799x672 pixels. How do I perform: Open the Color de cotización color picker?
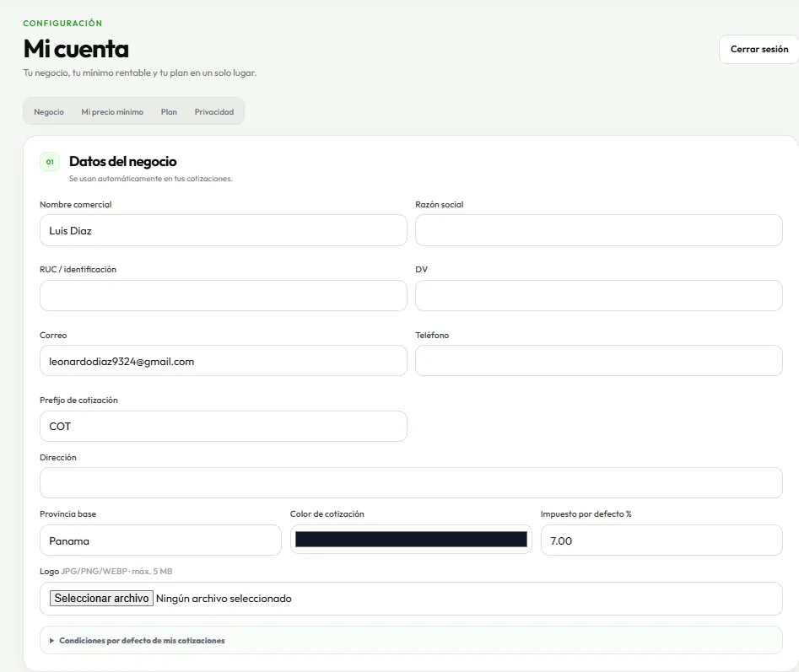coord(411,540)
